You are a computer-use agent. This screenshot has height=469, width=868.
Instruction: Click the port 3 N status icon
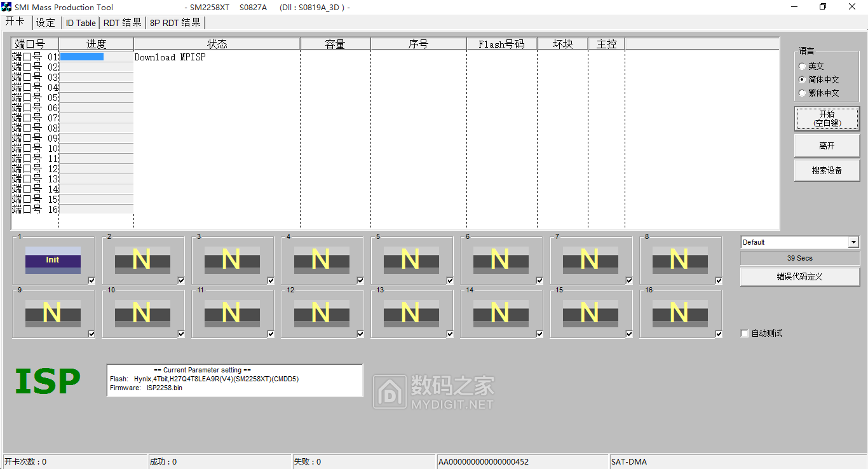[232, 260]
